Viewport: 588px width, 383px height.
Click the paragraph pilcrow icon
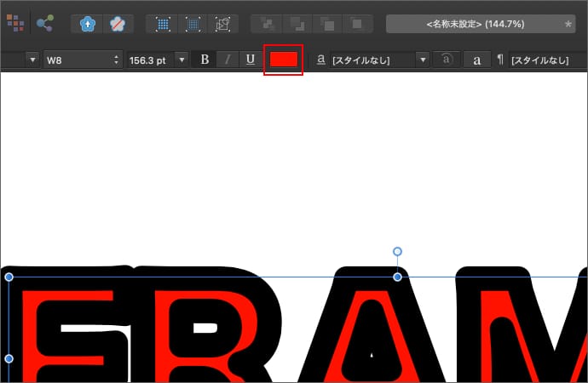point(500,60)
